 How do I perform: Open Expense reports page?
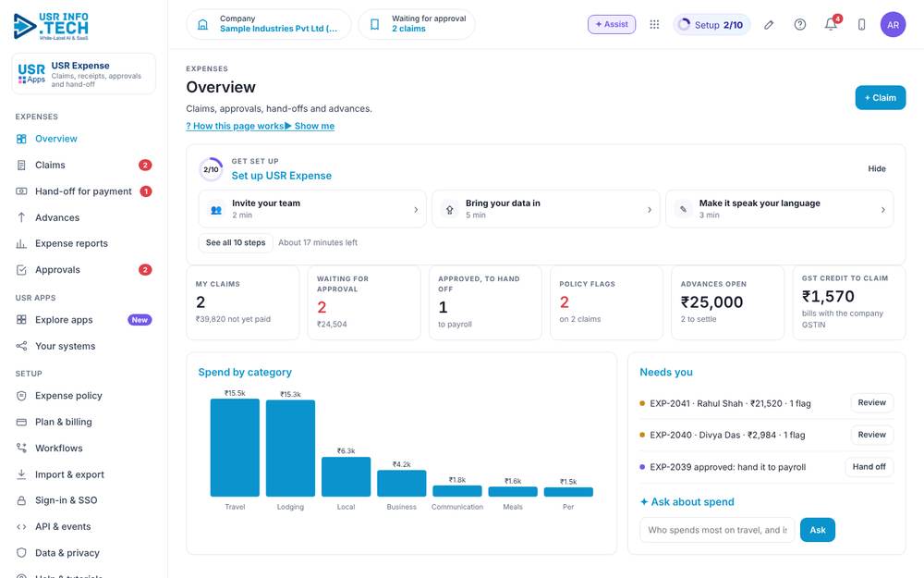(84, 243)
